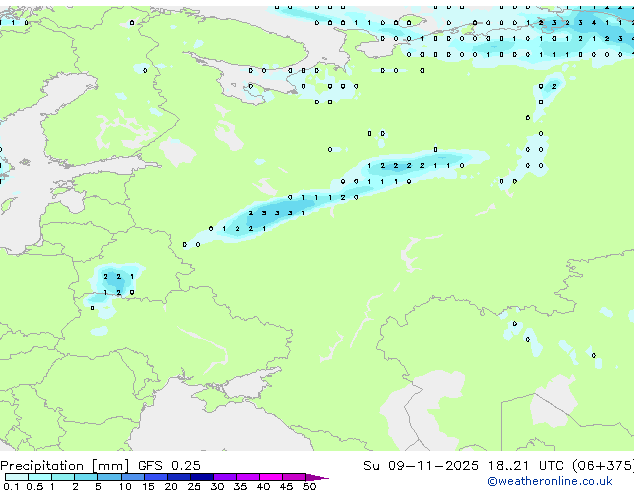Select the 40–45 mm magenta legend swatch
Viewport: 634px width, 490px height.
tap(271, 477)
